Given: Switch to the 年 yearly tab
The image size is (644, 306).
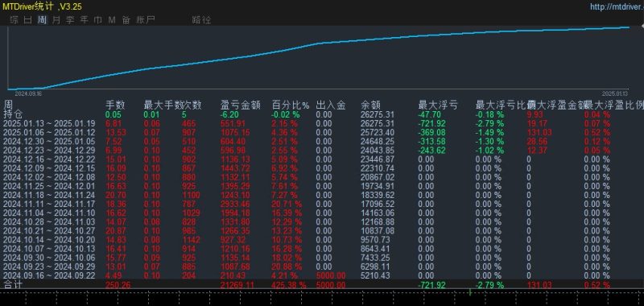Looking at the screenshot, I should [85, 19].
